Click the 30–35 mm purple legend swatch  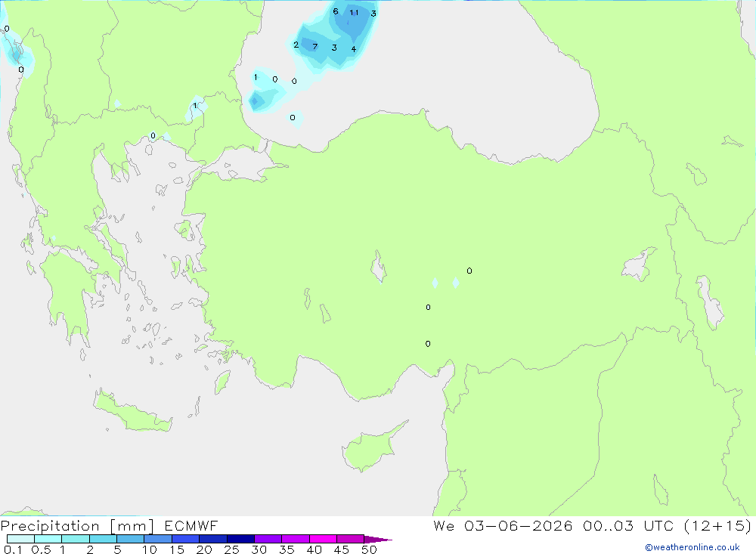coord(268,539)
